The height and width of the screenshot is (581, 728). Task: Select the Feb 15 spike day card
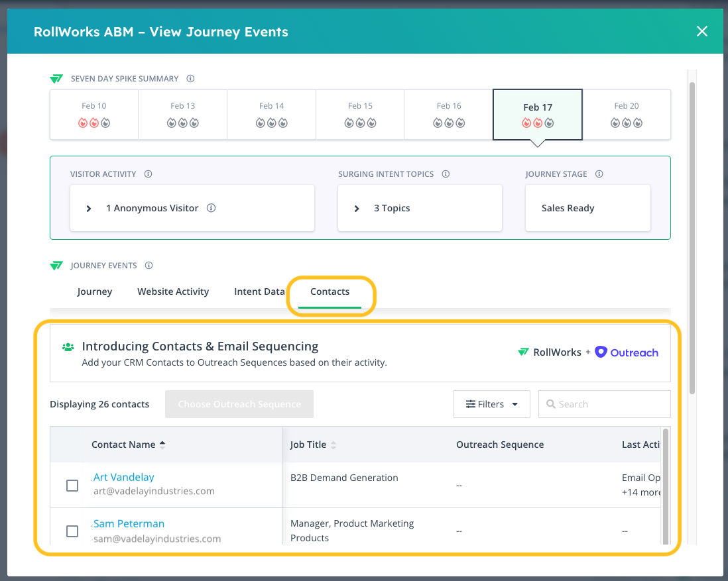click(x=360, y=115)
